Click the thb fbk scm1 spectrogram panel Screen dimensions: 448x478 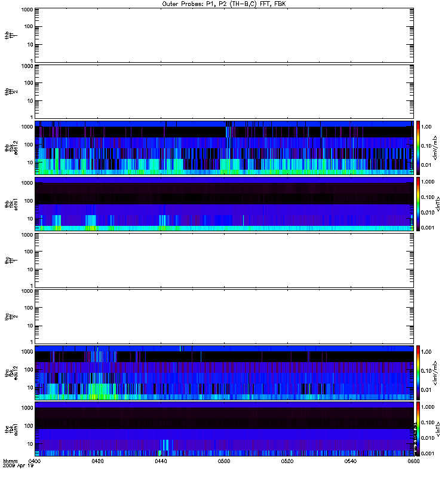click(225, 204)
